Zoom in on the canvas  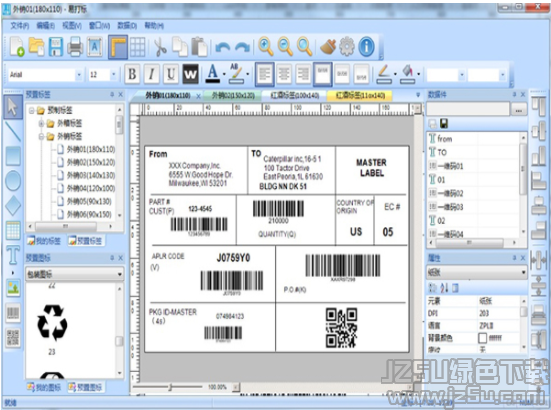click(x=266, y=47)
